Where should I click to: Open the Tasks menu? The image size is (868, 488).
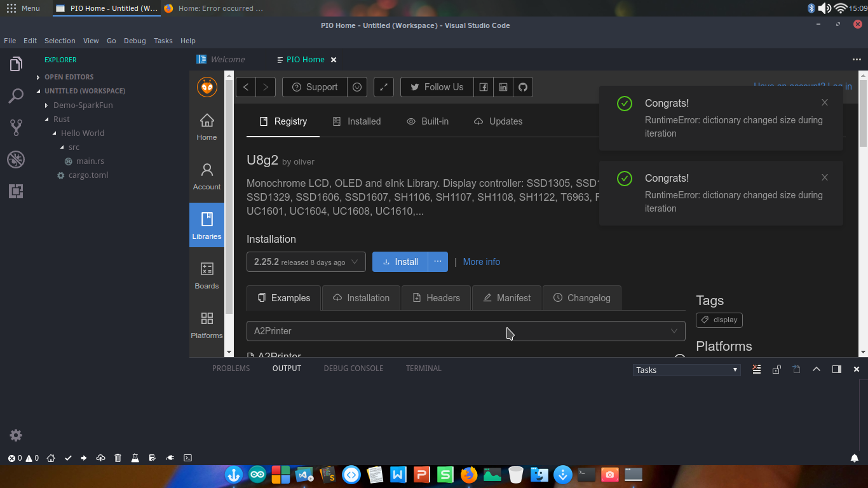163,41
